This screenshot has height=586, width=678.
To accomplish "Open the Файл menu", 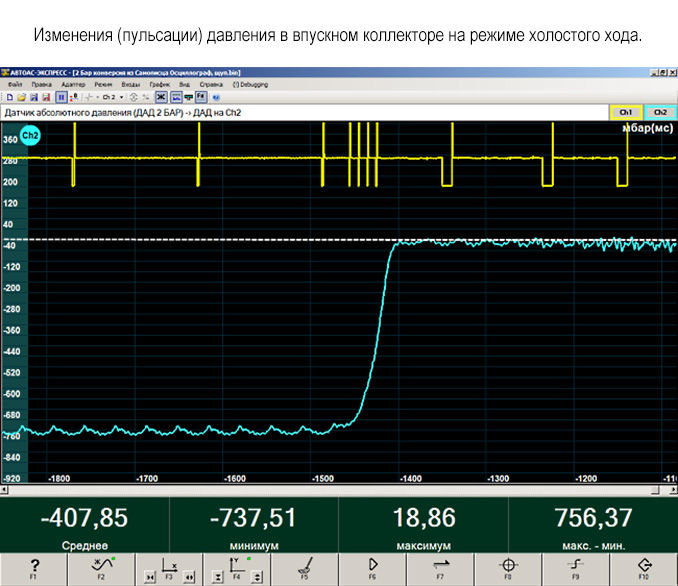I will pyautogui.click(x=15, y=84).
